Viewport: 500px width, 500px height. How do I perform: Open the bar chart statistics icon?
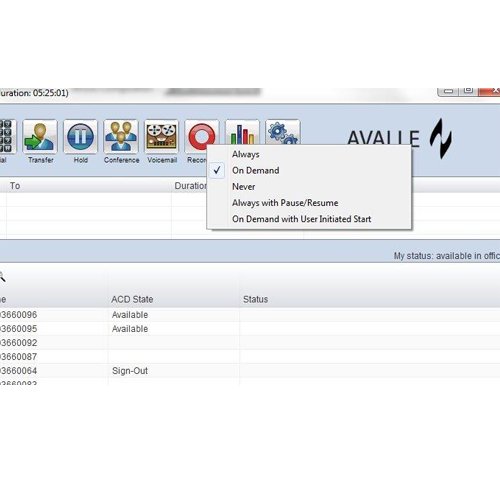click(242, 133)
